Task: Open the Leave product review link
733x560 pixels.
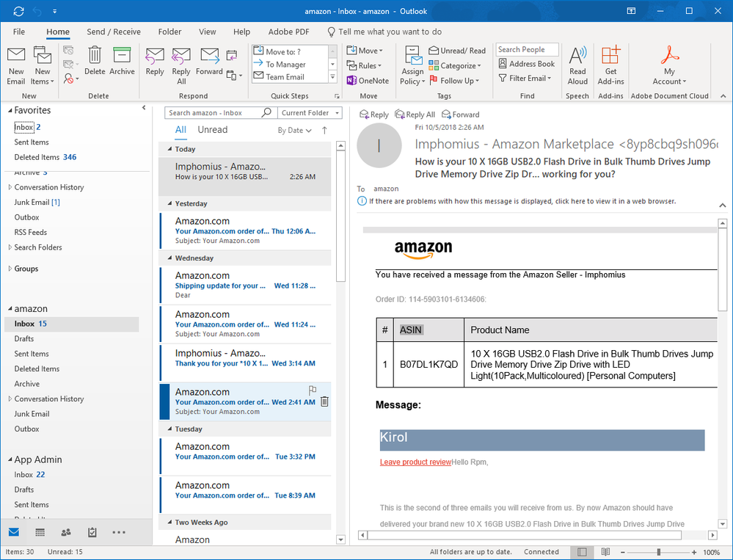Action: point(415,462)
